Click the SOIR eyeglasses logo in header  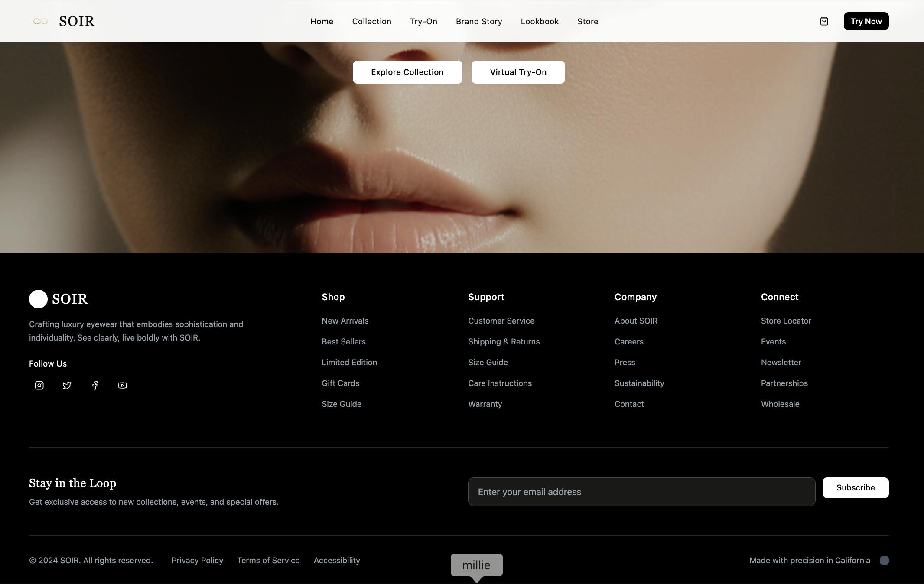pyautogui.click(x=41, y=21)
